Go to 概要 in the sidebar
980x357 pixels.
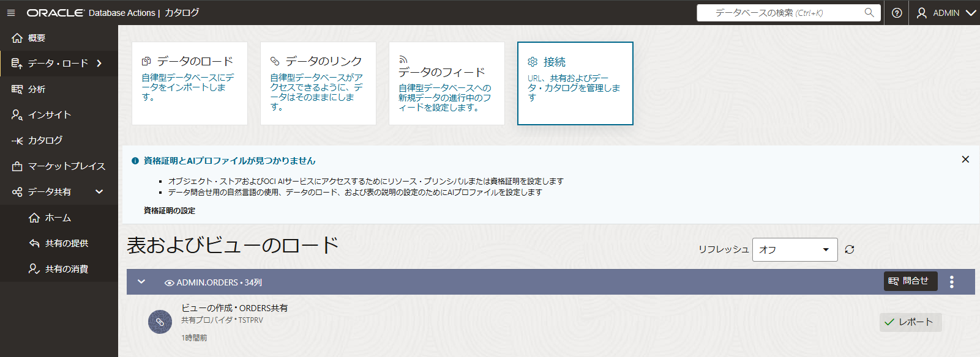59,38
